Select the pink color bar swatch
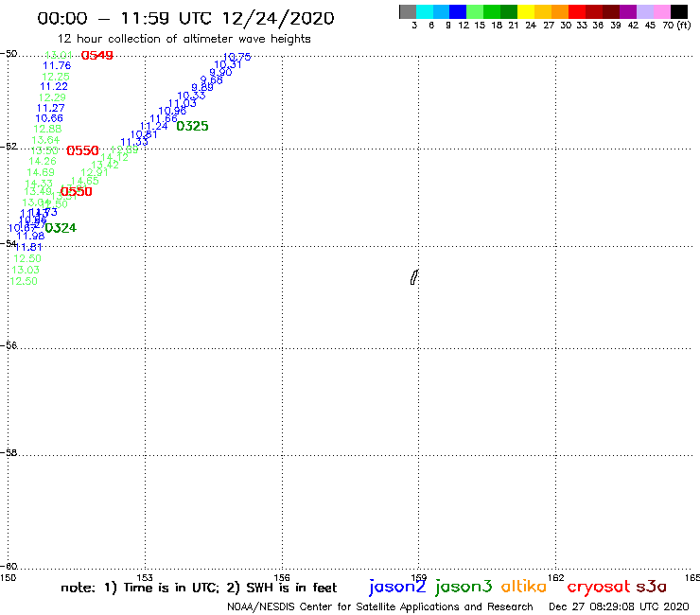The width and height of the screenshot is (700, 615). 661,11
